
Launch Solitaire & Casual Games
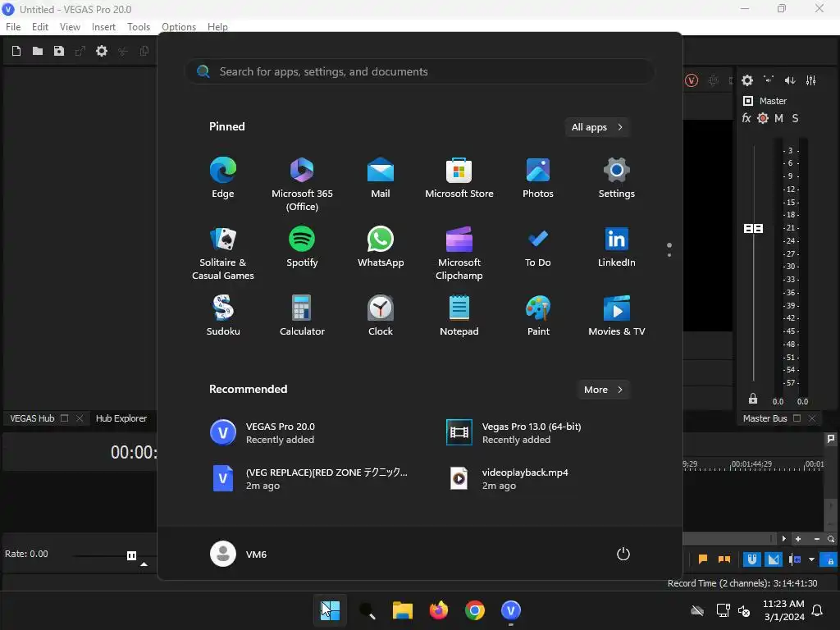pyautogui.click(x=223, y=253)
